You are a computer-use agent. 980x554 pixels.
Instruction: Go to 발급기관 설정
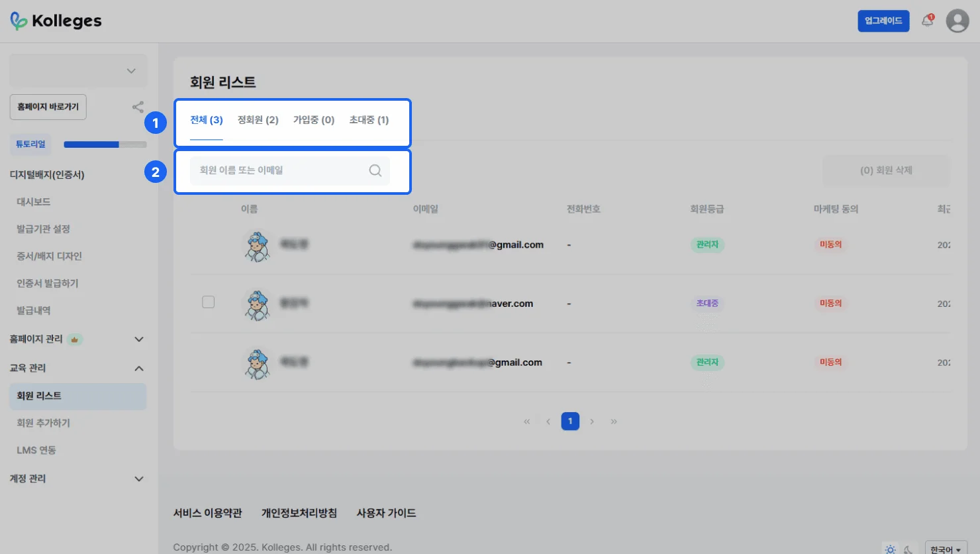(43, 229)
